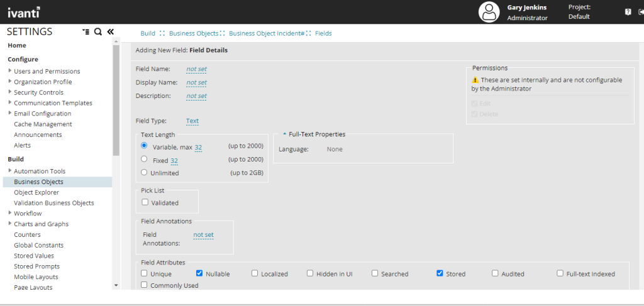Image resolution: width=644 pixels, height=306 pixels.
Task: Toggle the Searched checkbox
Action: (375, 273)
